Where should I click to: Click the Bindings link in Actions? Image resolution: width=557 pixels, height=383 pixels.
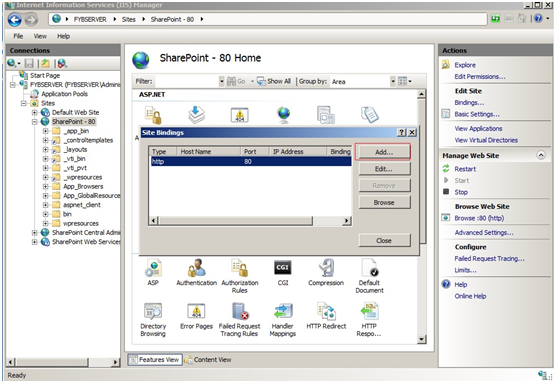[x=469, y=103]
